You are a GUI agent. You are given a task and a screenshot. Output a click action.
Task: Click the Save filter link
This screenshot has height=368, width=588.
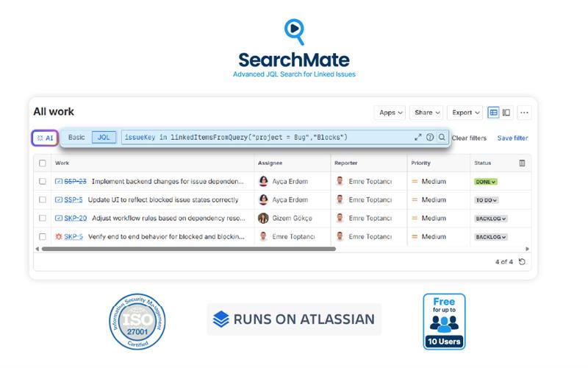[512, 138]
